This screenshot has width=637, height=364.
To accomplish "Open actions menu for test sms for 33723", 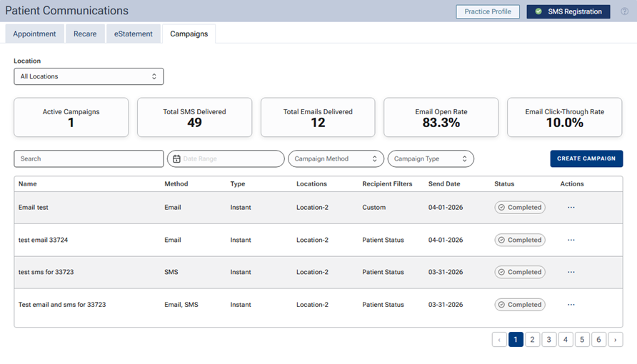I will point(571,272).
